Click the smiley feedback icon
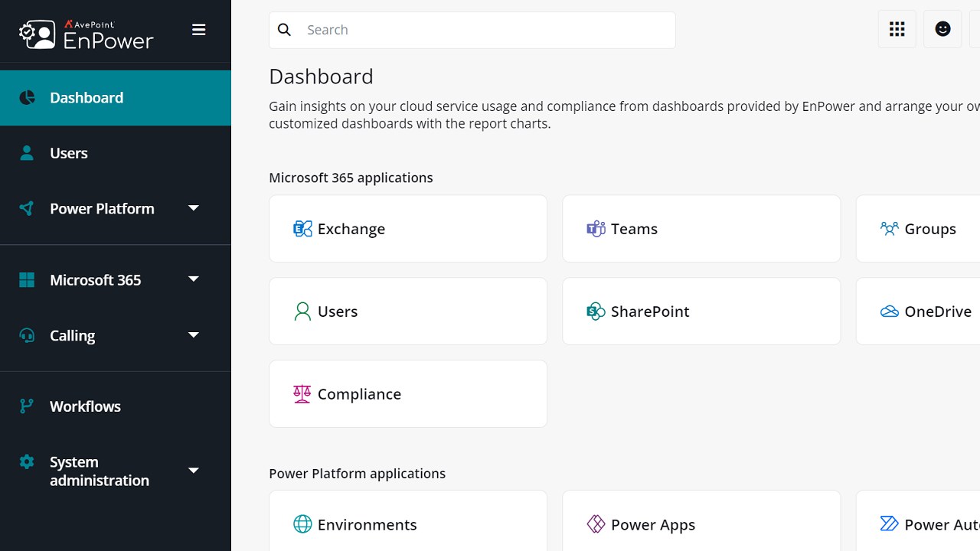Screen dimensions: 980x551 tap(942, 29)
